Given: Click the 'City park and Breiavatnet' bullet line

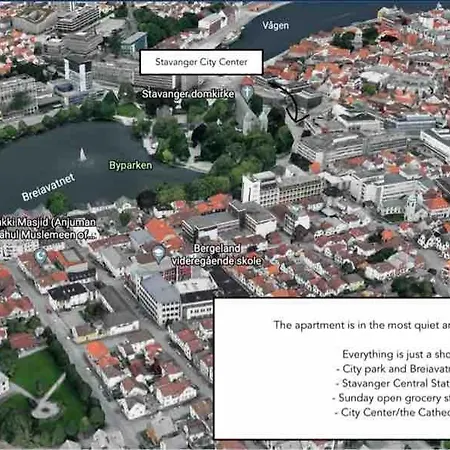Looking at the screenshot, I should [x=393, y=369].
